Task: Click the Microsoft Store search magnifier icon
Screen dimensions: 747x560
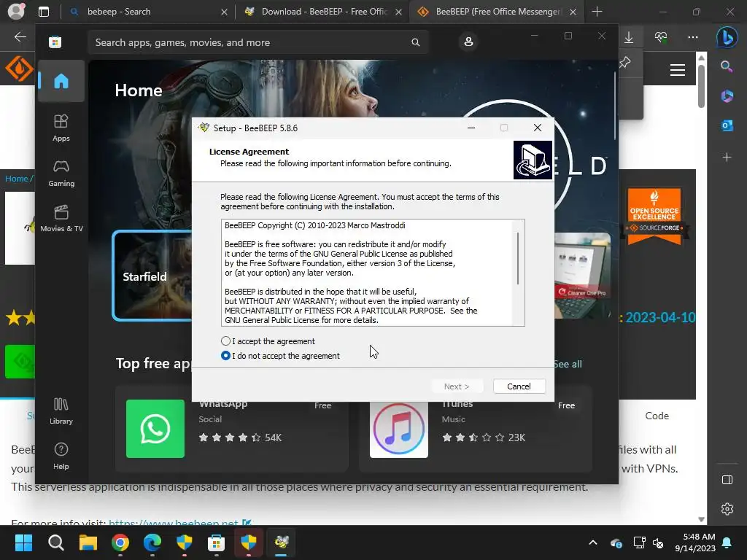Action: tap(415, 42)
